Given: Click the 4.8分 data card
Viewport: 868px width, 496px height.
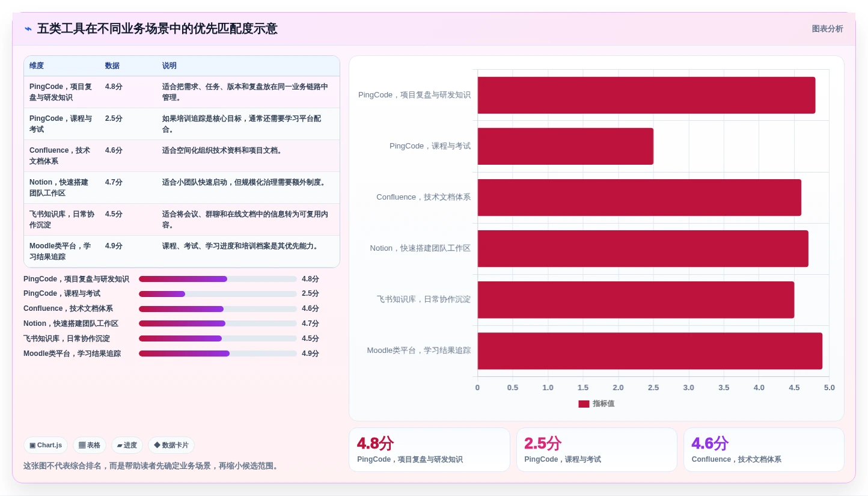Looking at the screenshot, I should tap(429, 450).
